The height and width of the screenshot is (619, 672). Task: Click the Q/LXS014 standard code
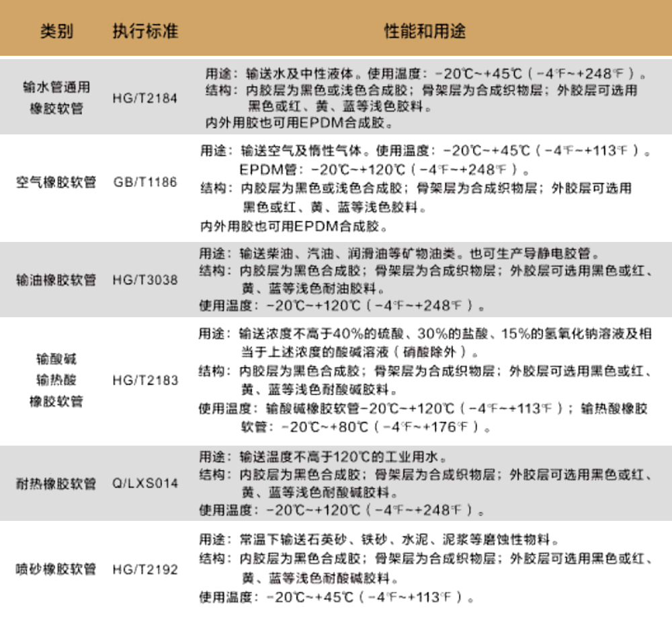(x=145, y=483)
